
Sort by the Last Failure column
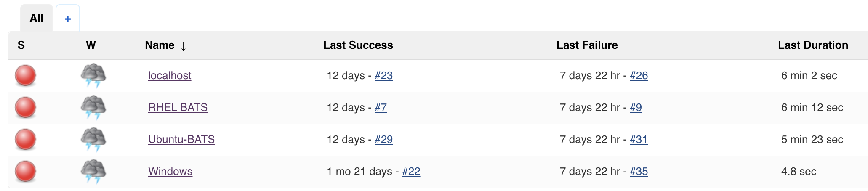click(587, 45)
